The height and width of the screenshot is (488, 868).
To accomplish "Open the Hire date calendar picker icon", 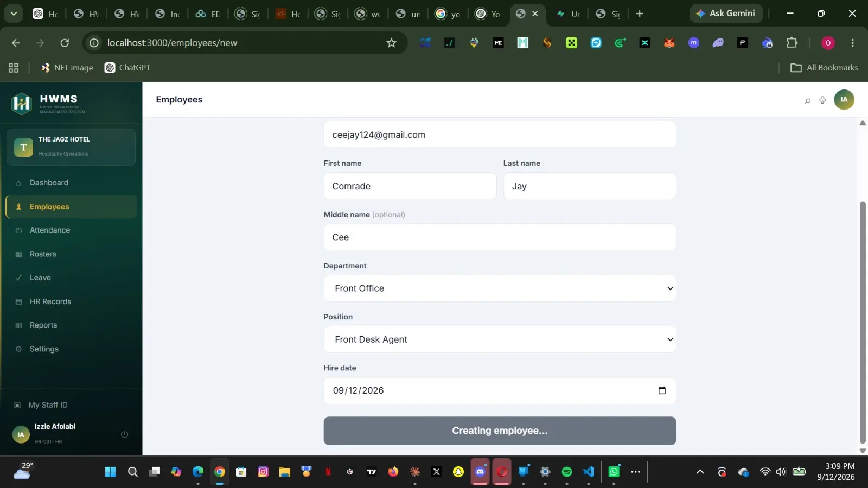I will [x=662, y=390].
